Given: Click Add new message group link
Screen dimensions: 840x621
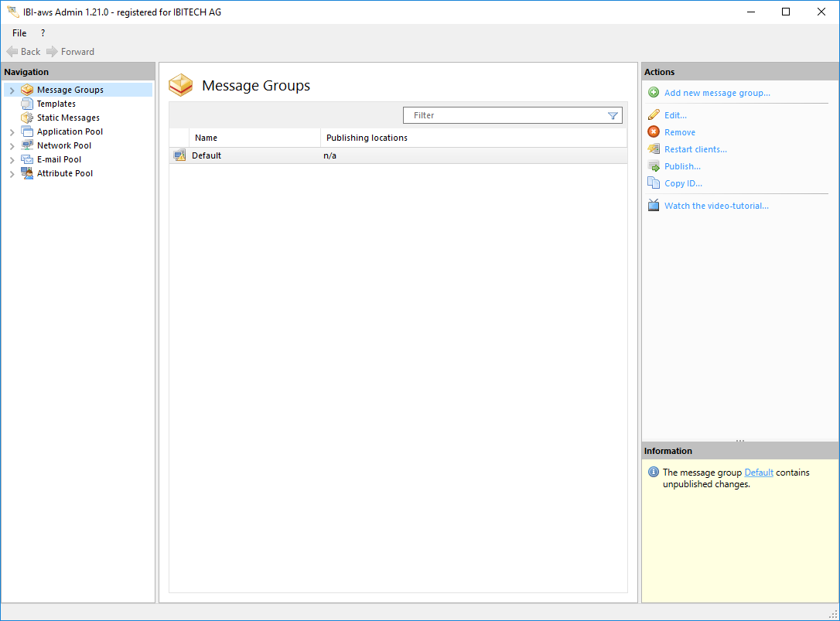Looking at the screenshot, I should (716, 93).
